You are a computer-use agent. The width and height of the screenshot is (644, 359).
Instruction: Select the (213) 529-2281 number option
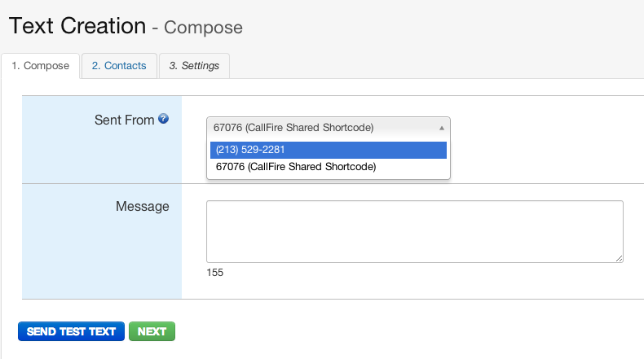[329, 150]
